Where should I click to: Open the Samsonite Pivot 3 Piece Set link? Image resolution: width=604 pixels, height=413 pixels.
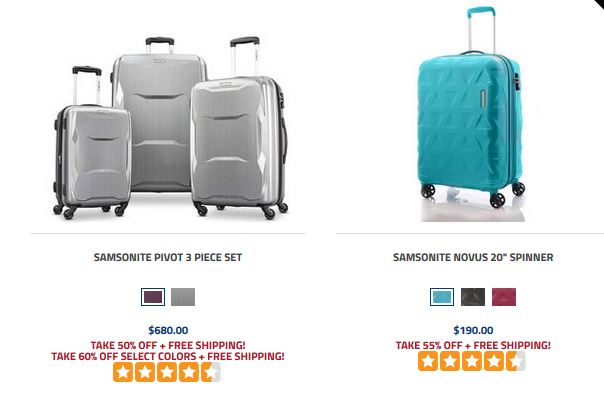coord(168,257)
